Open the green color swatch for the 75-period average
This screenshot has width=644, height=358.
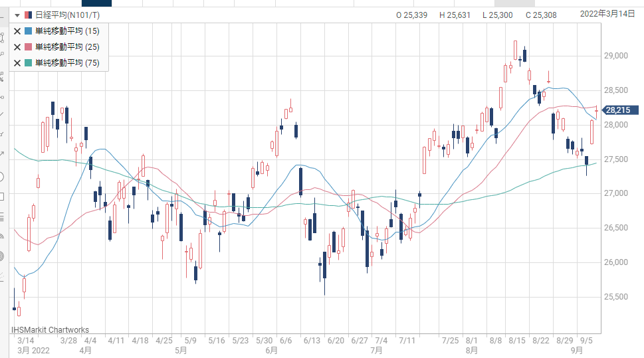tap(28, 63)
